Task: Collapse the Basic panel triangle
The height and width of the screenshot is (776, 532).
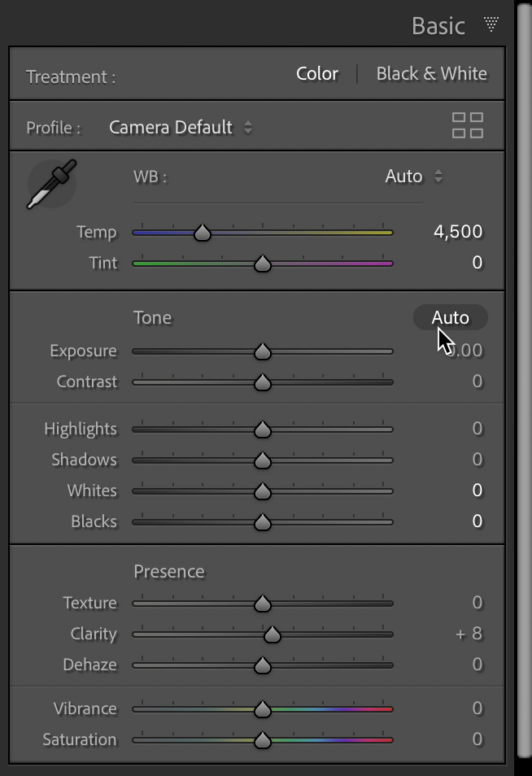Action: click(491, 24)
